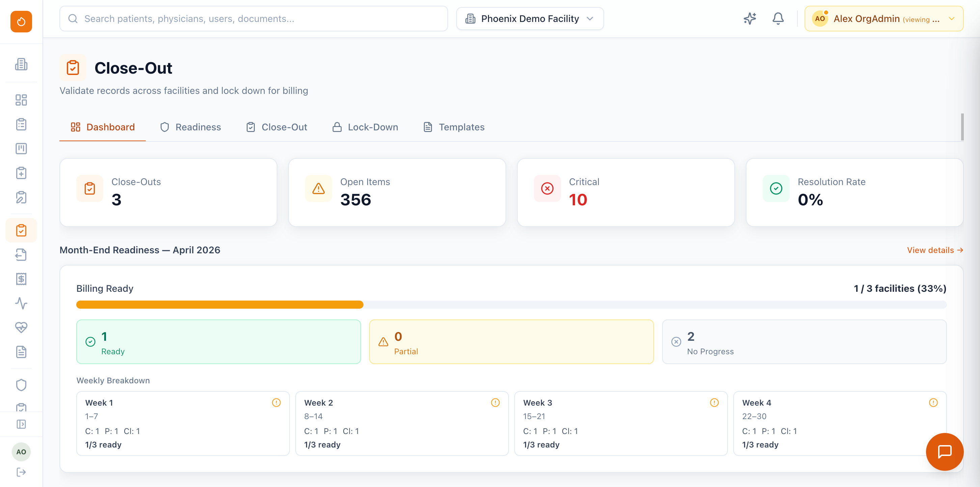The width and height of the screenshot is (980, 487).
Task: Open the sidebar shield compliance icon
Action: (21, 385)
